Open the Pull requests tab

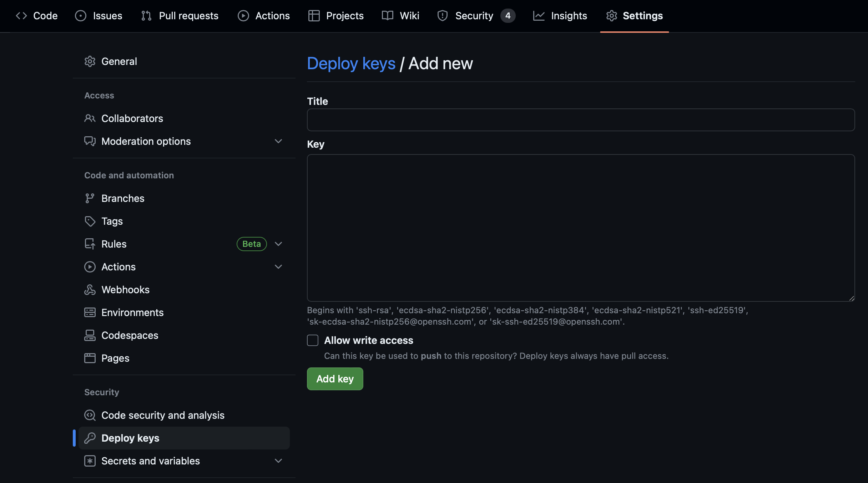point(180,16)
